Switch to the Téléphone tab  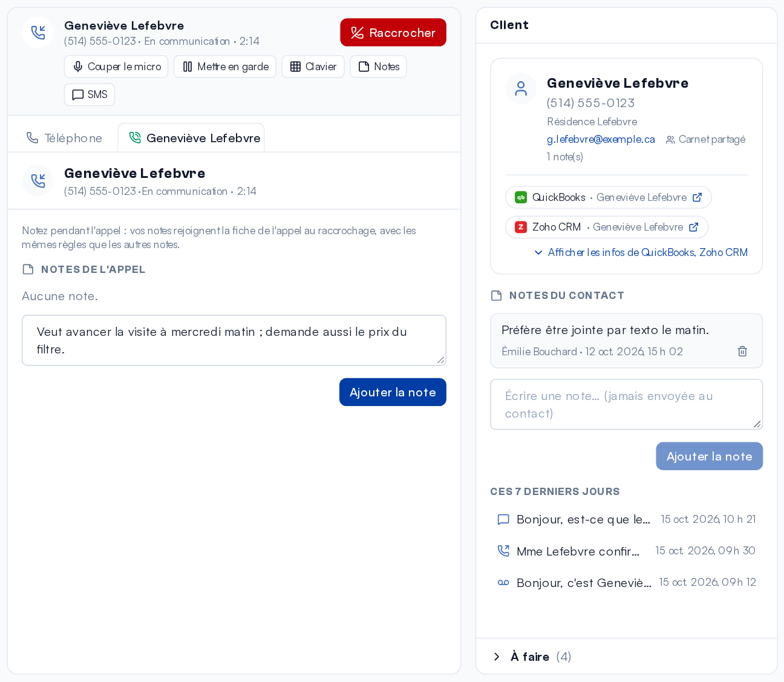[64, 138]
